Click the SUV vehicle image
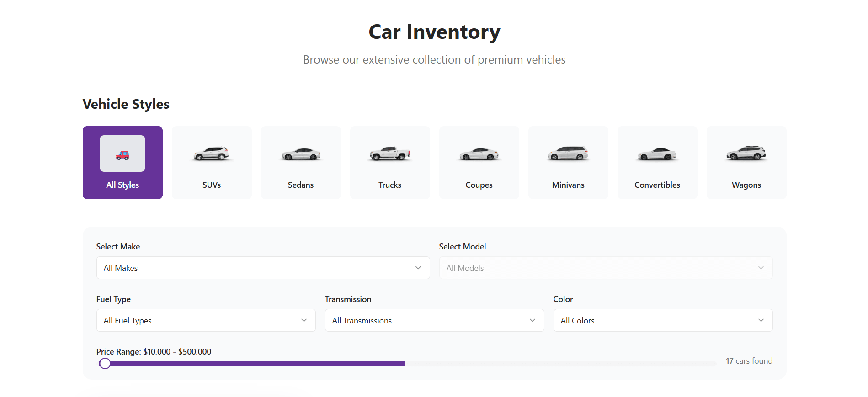 pos(211,154)
